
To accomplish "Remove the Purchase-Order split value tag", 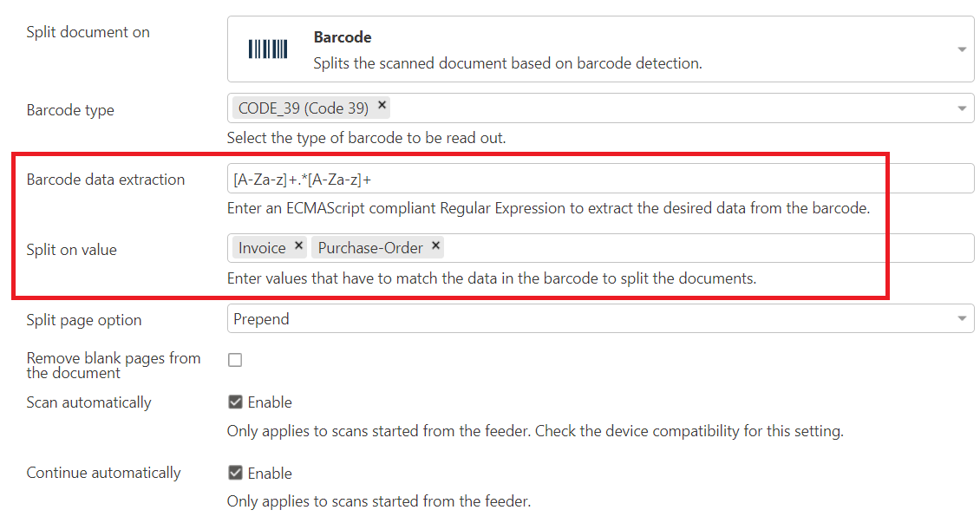I will click(435, 245).
